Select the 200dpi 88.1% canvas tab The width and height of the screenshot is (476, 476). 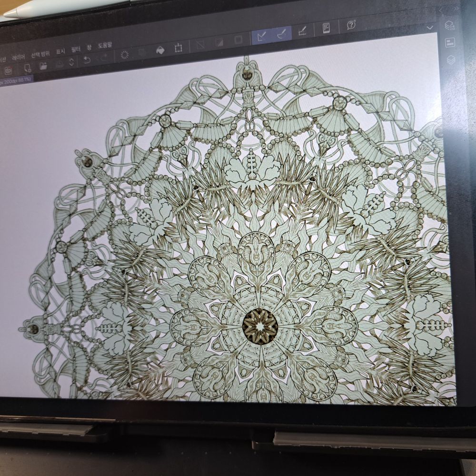point(16,81)
